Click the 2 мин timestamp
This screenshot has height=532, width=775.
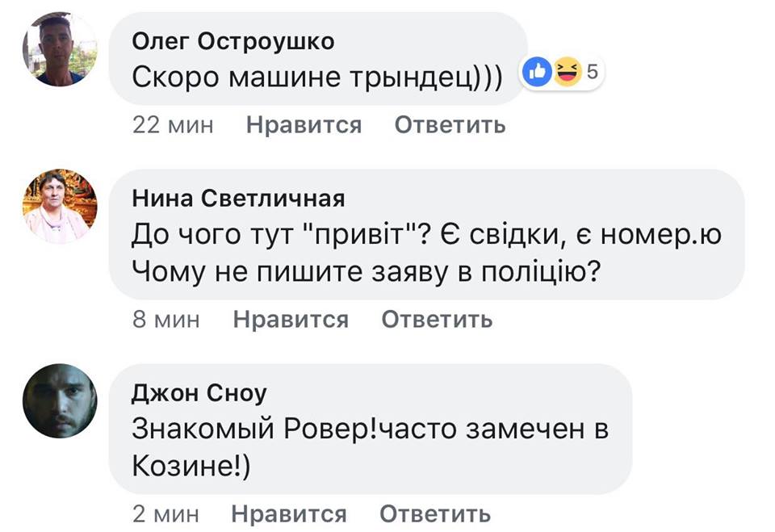(165, 514)
